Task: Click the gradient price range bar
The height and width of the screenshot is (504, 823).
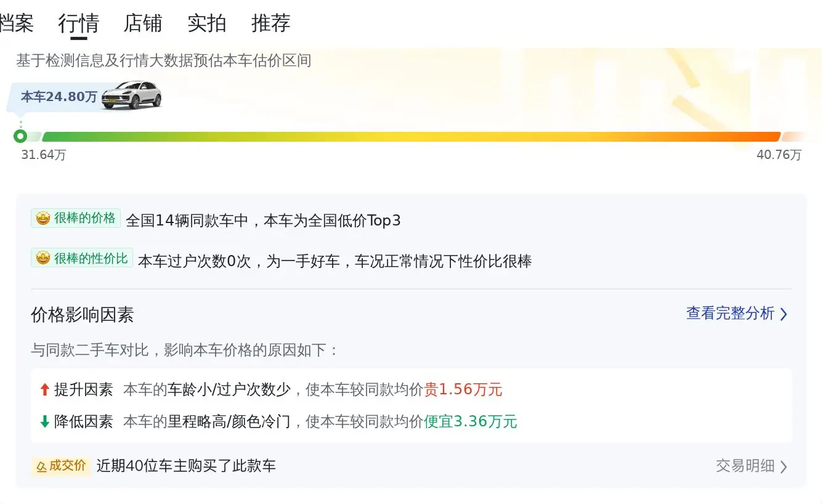Action: pyautogui.click(x=411, y=137)
